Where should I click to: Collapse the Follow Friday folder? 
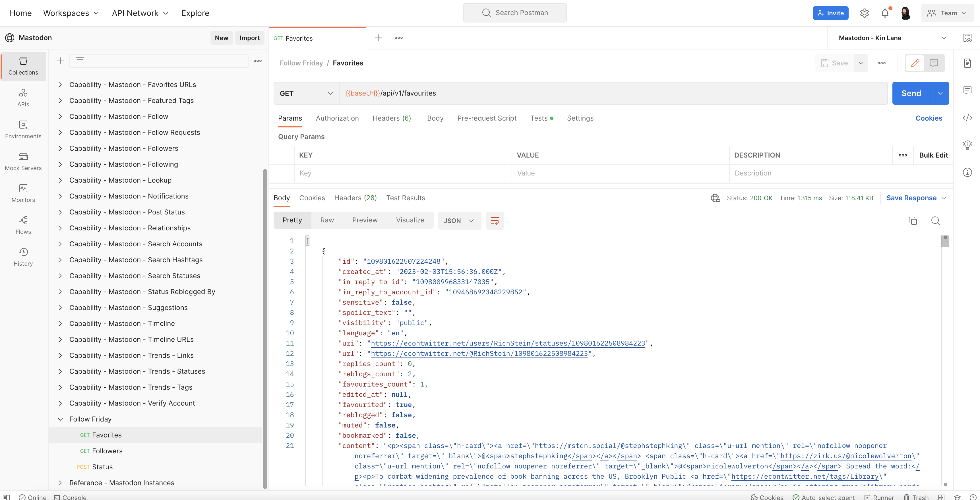click(x=60, y=419)
